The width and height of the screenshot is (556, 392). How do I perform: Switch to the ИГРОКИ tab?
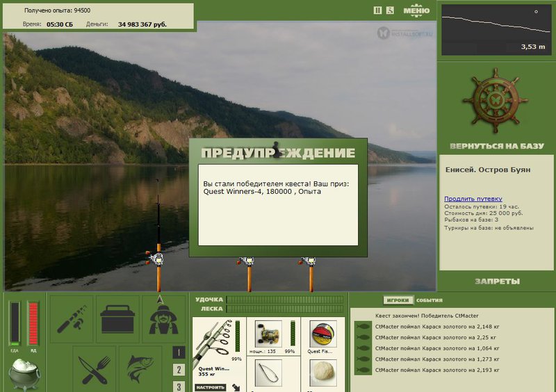tap(398, 300)
